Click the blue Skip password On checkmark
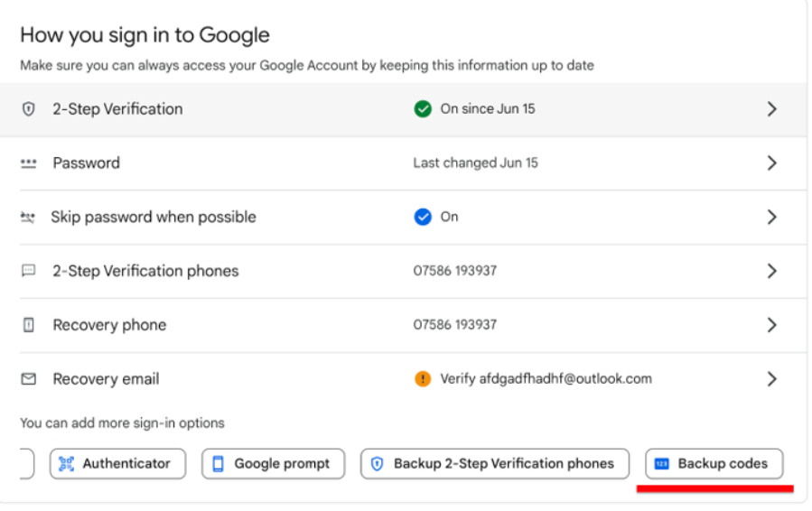The image size is (812, 511). [422, 218]
